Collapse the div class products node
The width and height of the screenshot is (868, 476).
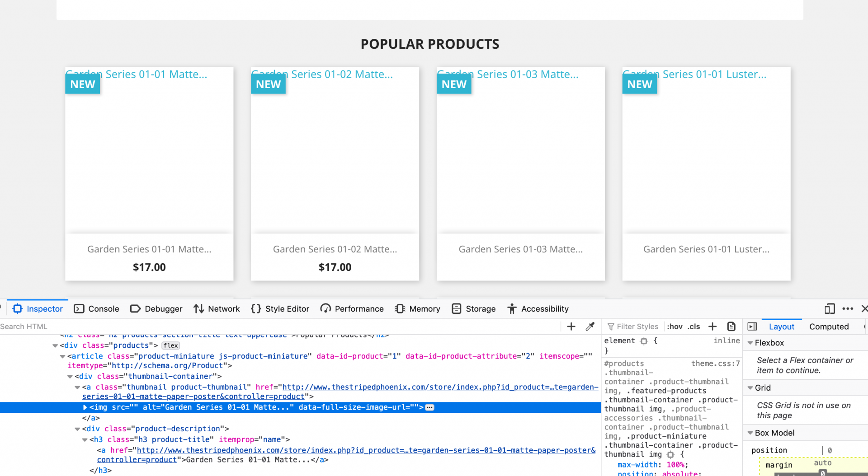pyautogui.click(x=55, y=346)
